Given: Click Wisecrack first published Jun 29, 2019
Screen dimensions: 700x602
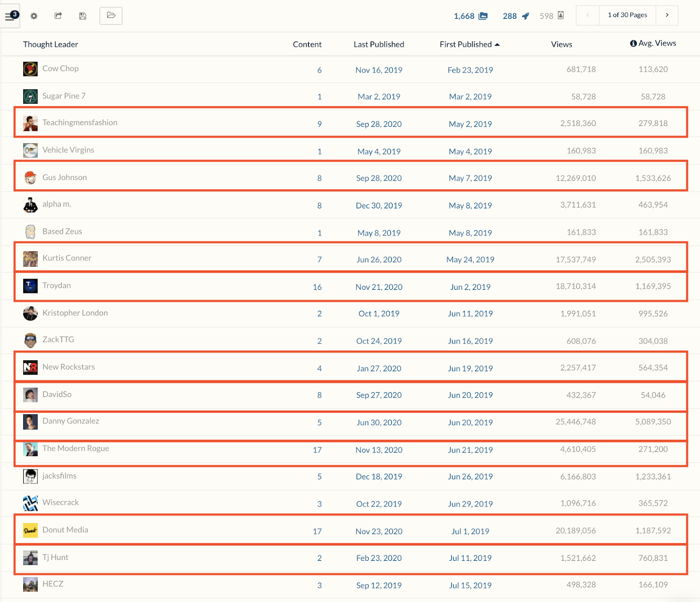Looking at the screenshot, I should click(470, 503).
